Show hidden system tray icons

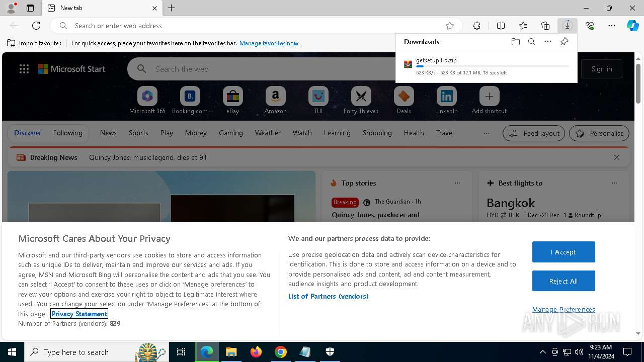point(542,352)
